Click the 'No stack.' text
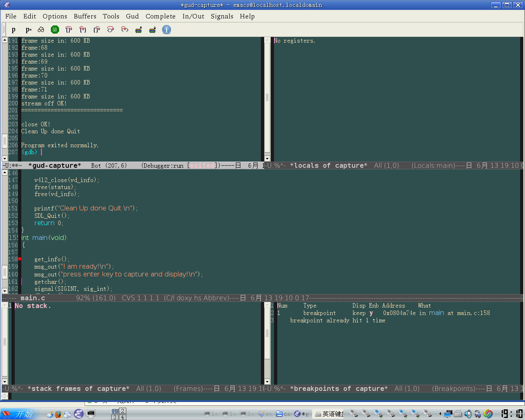This screenshot has width=525, height=420. pos(33,306)
